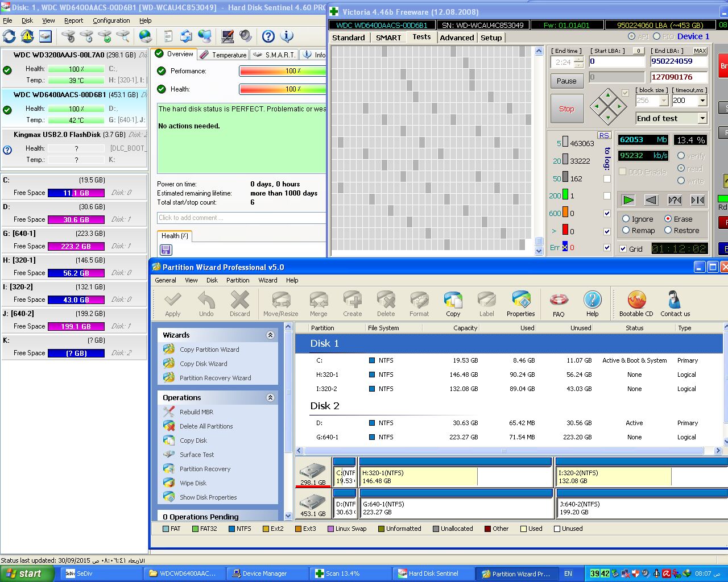Click the RS button in Victoria
This screenshot has height=582, width=728.
[604, 135]
